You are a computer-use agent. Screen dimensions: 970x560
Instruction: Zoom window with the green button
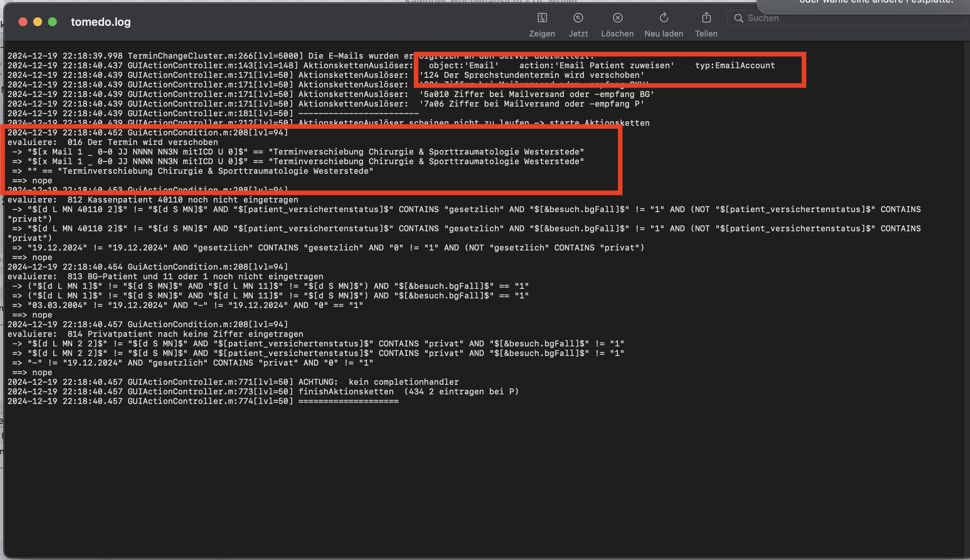pos(52,22)
